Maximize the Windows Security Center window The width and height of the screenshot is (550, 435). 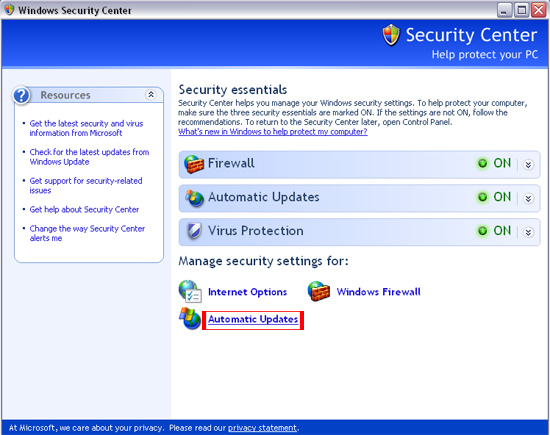click(x=521, y=10)
